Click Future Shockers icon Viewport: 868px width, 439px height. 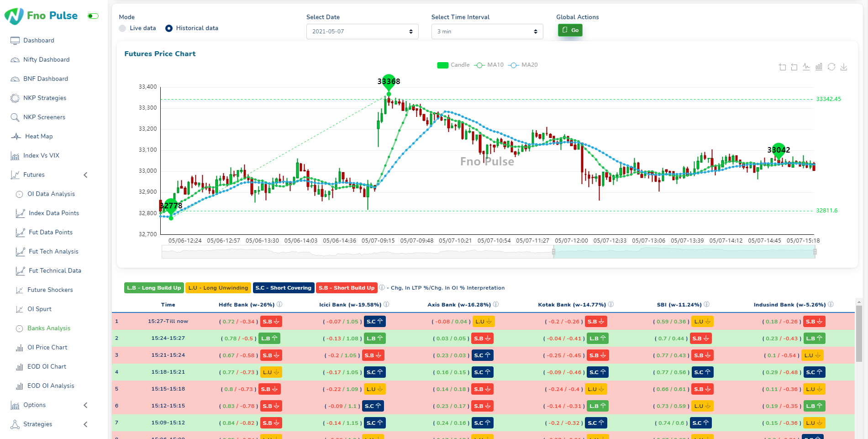[x=20, y=290]
